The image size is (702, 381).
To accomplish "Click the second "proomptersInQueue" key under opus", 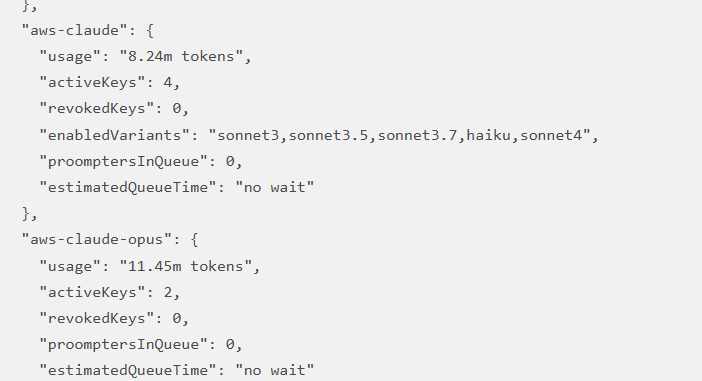I will click(128, 345).
